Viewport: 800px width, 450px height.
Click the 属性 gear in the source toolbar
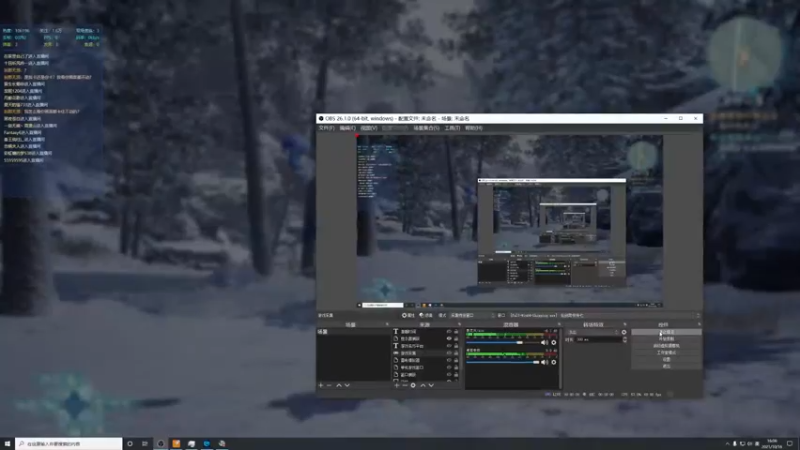[x=408, y=315]
